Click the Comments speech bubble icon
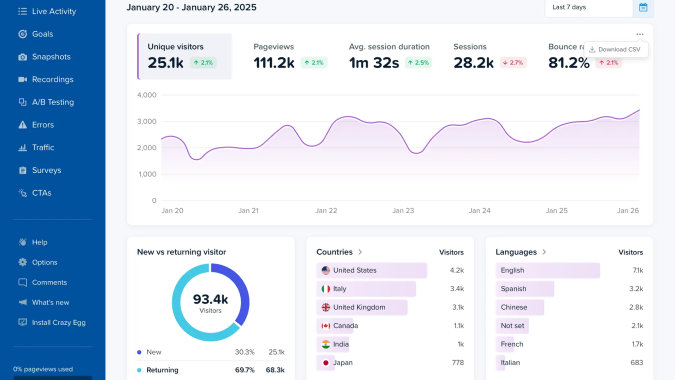The width and height of the screenshot is (675, 380). click(22, 282)
